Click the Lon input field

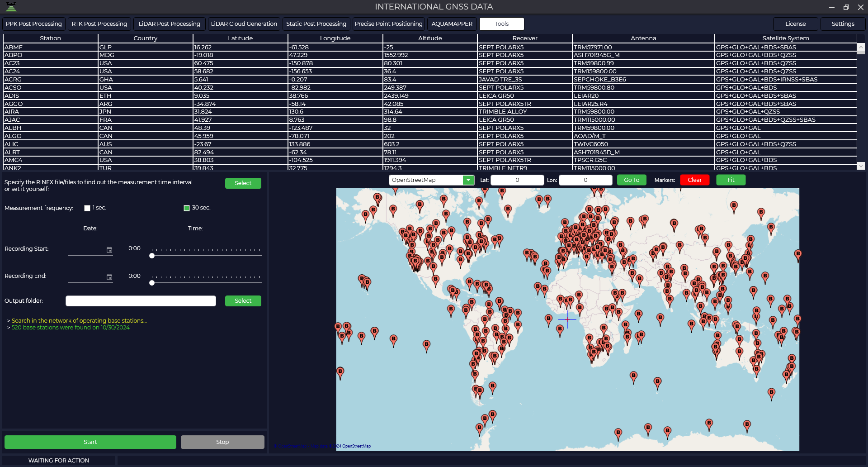[x=585, y=180]
